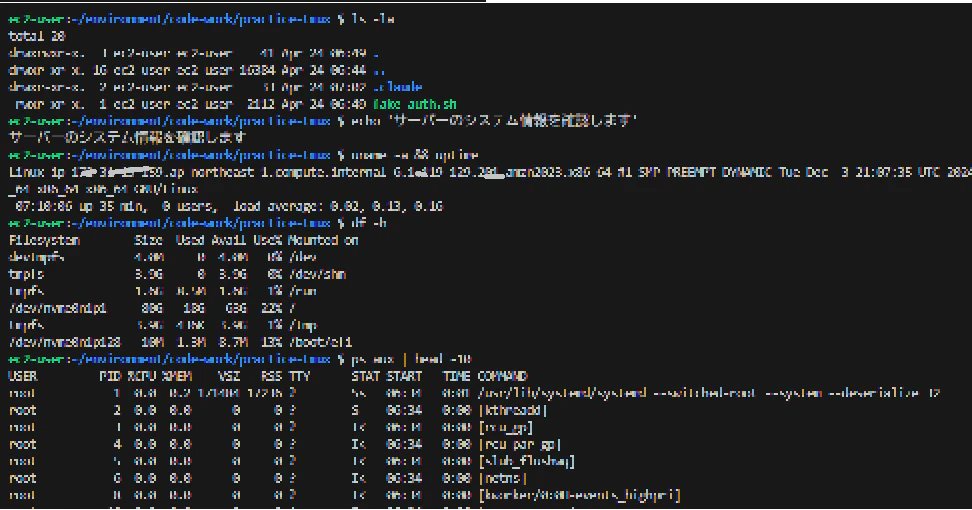
Task: Click the "ls -la" command text
Action: (x=373, y=19)
